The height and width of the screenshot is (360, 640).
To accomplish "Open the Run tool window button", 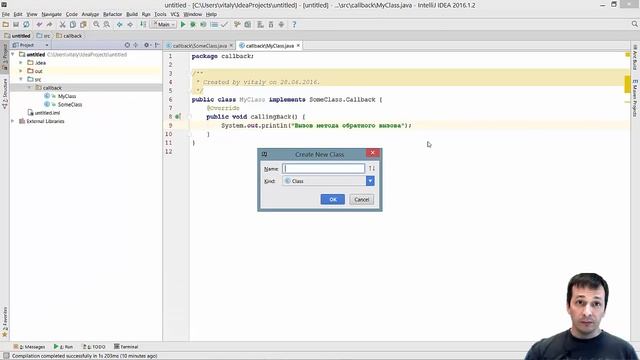I will tap(63, 347).
